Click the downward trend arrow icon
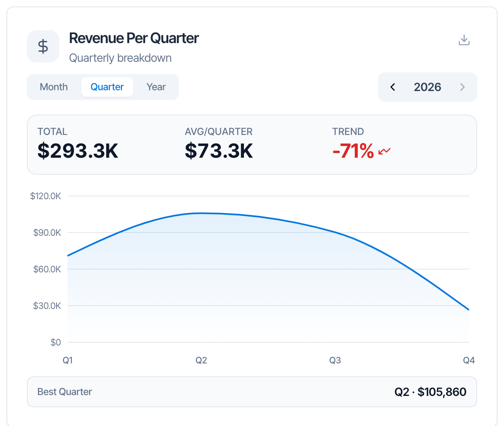 (384, 151)
